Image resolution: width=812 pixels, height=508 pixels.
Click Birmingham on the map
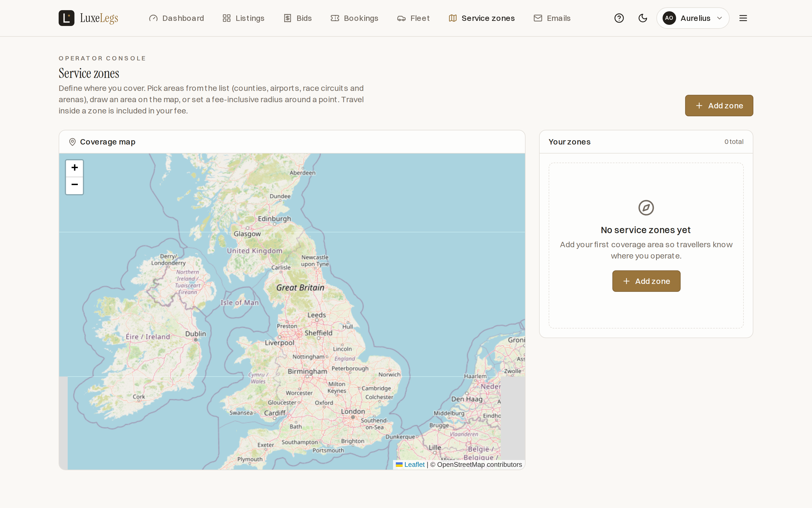click(x=307, y=372)
